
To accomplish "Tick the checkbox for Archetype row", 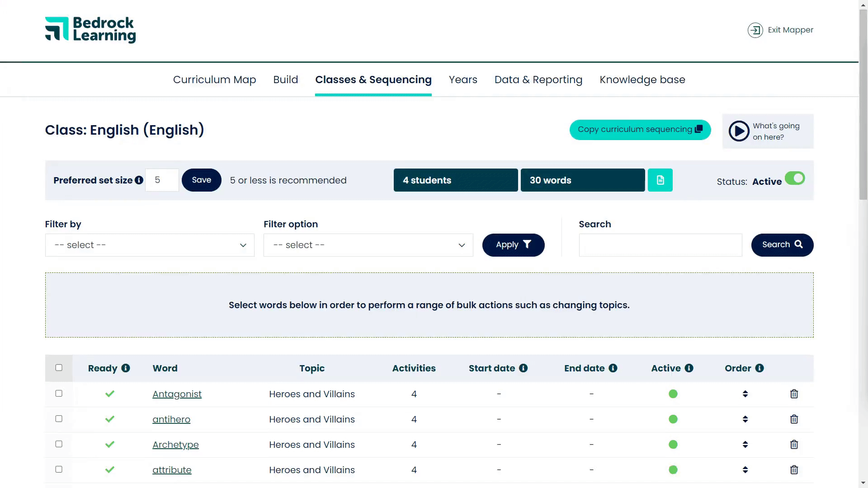I will coord(59,444).
